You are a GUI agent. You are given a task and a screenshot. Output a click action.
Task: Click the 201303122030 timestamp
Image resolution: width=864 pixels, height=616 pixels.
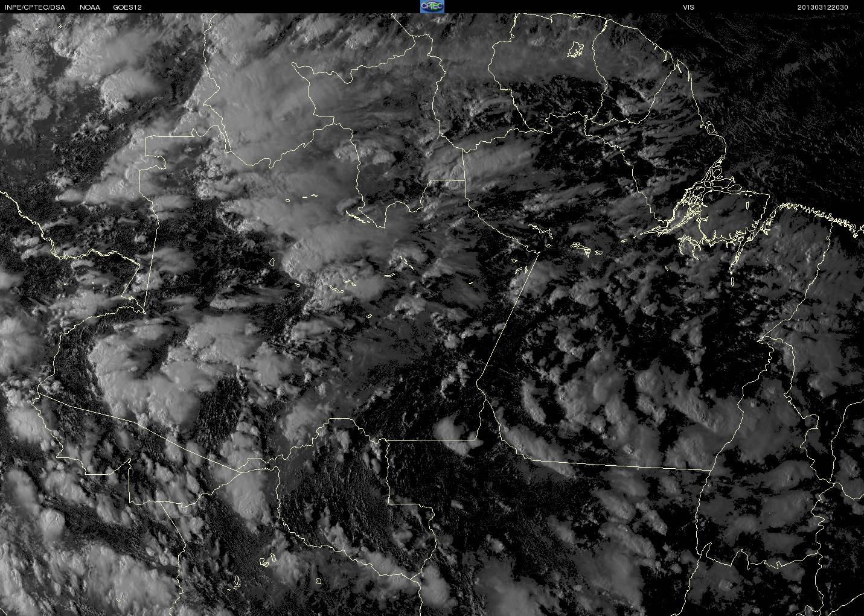click(x=823, y=7)
